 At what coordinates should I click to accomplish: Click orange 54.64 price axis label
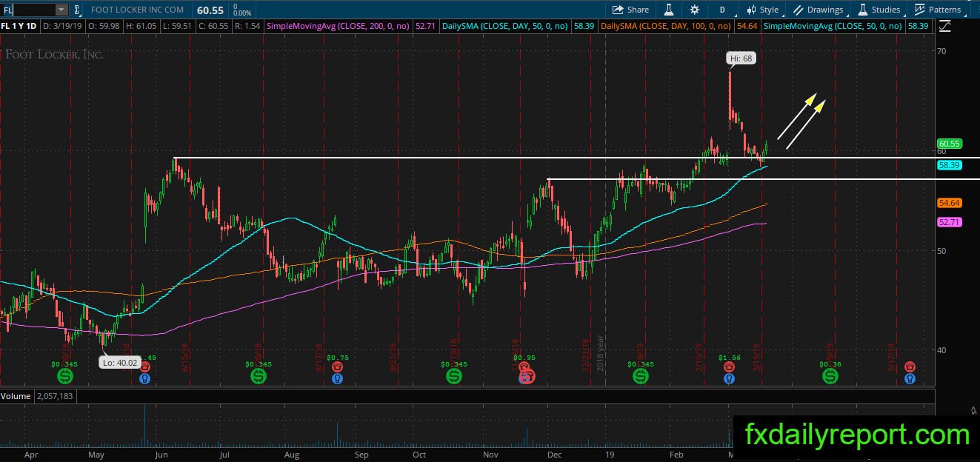(x=949, y=203)
